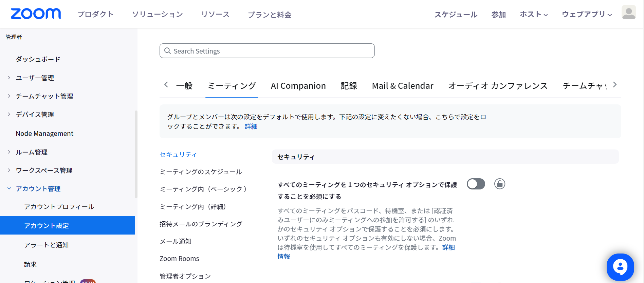Viewport: 644px width, 283px height.
Task: Open 請求 in sidebar
Action: click(x=30, y=264)
